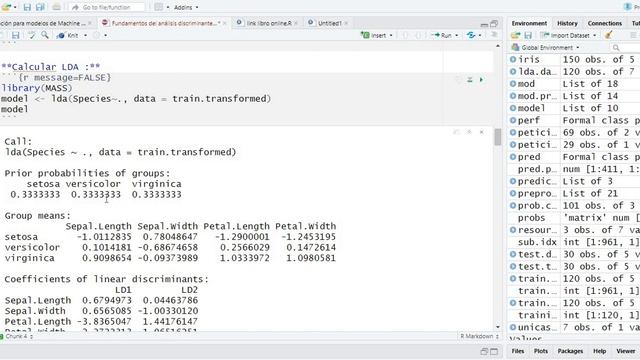Viewport: 640px width, 360px height.
Task: Clear chunk output X icon
Action: coord(482,132)
